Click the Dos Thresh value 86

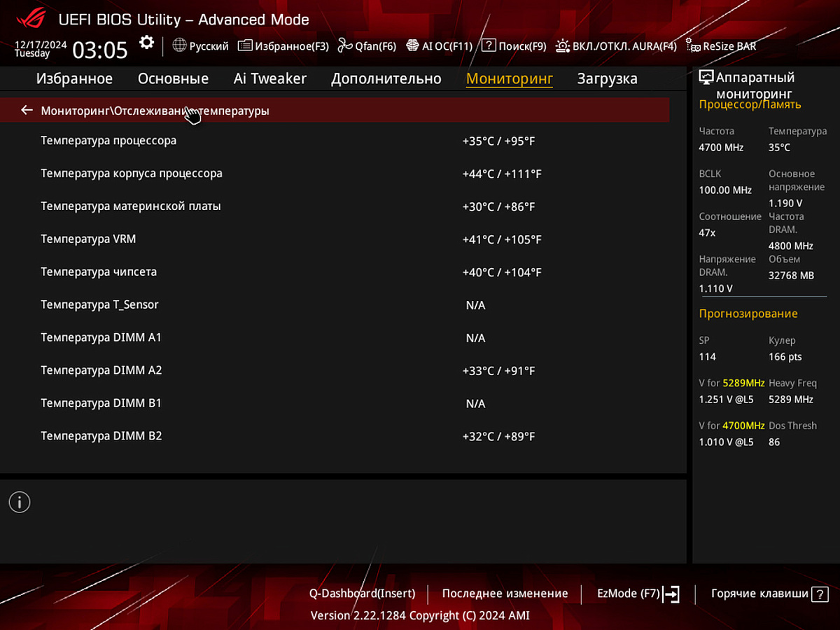click(x=774, y=442)
